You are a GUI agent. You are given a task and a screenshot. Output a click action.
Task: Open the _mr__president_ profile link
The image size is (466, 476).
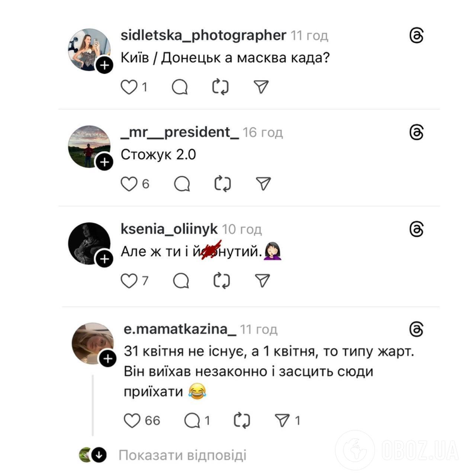coord(180,132)
